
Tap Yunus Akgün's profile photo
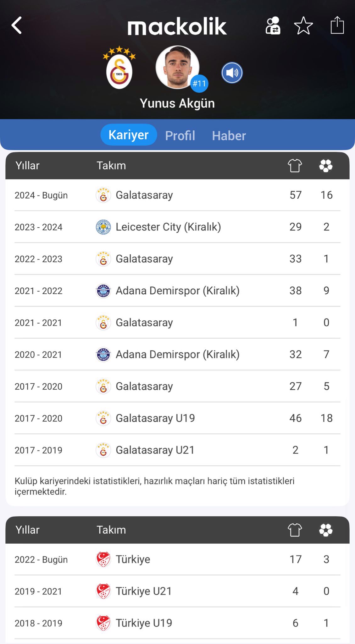(x=177, y=67)
